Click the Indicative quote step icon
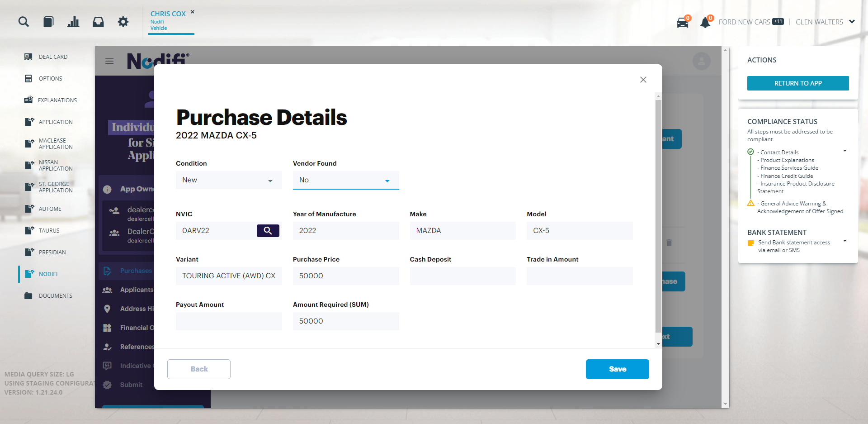 pyautogui.click(x=107, y=366)
